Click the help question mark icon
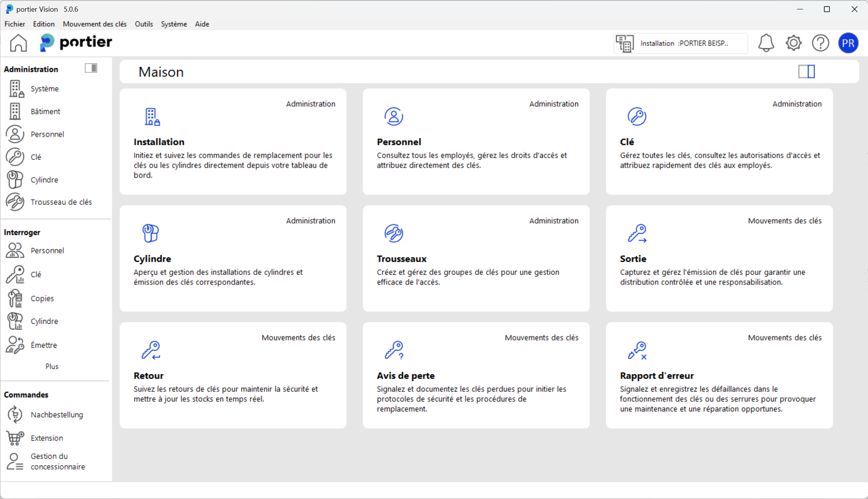Viewport: 868px width, 499px height. point(820,43)
